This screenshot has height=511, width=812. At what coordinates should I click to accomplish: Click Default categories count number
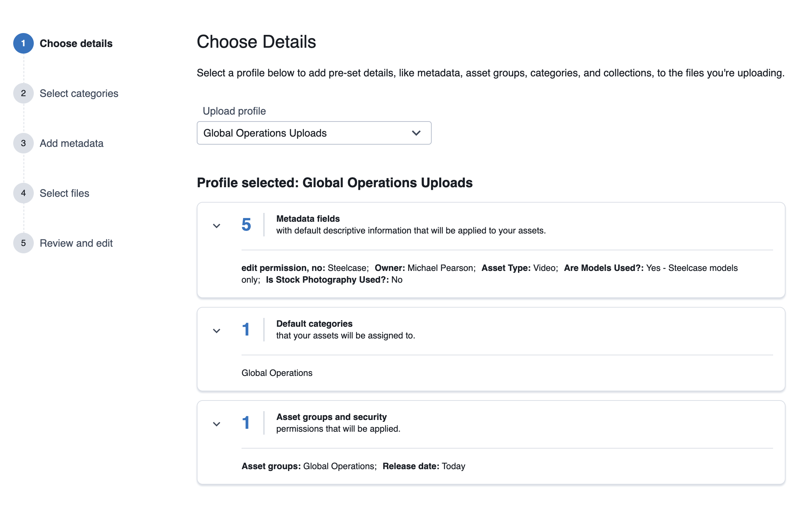(x=246, y=330)
